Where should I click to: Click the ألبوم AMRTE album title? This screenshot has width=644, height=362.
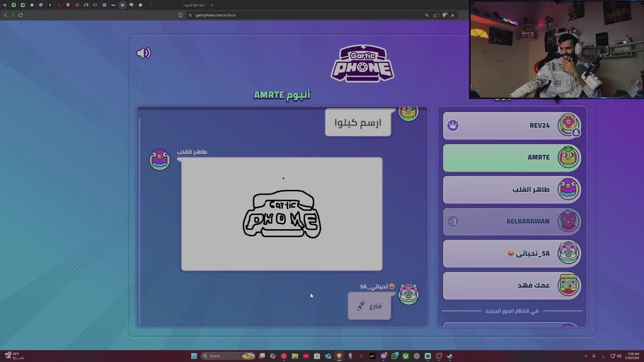(282, 95)
